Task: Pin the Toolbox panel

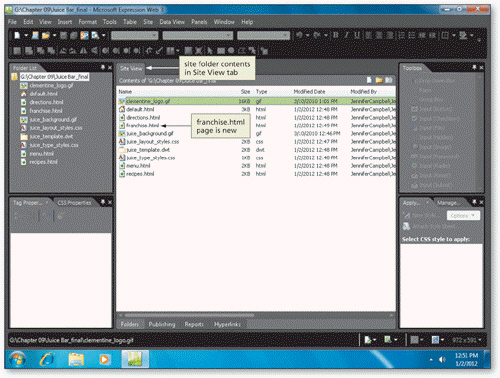Action: click(474, 67)
